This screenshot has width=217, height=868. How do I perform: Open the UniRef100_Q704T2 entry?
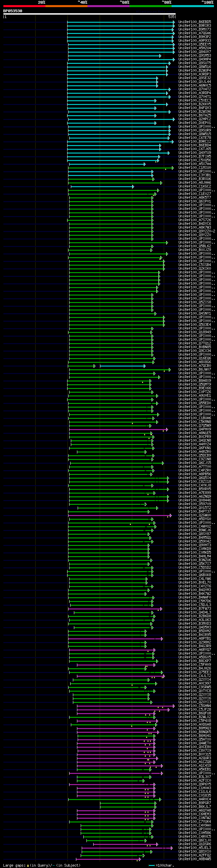pyautogui.click(x=195, y=89)
